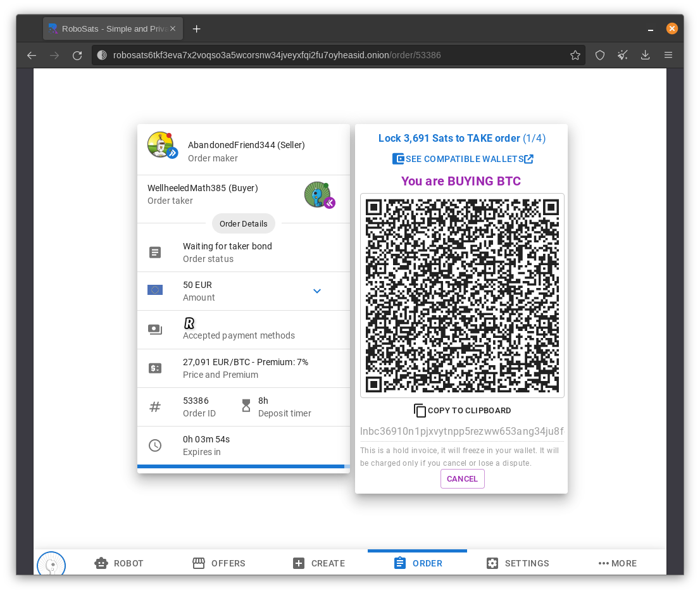Open See Compatible Wallets link
This screenshot has height=593, width=700.
463,159
